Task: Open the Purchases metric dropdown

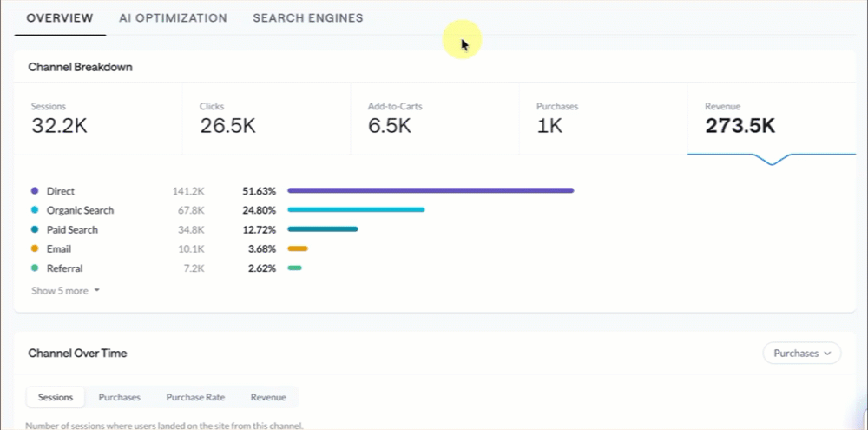Action: click(801, 353)
